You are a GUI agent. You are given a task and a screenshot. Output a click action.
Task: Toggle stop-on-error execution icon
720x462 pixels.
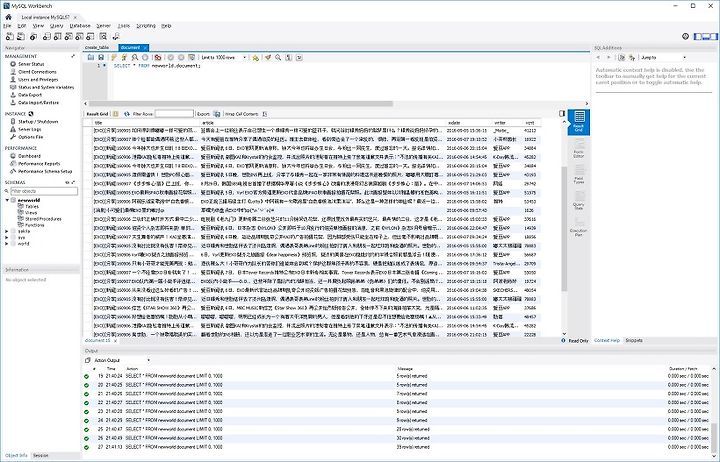158,57
